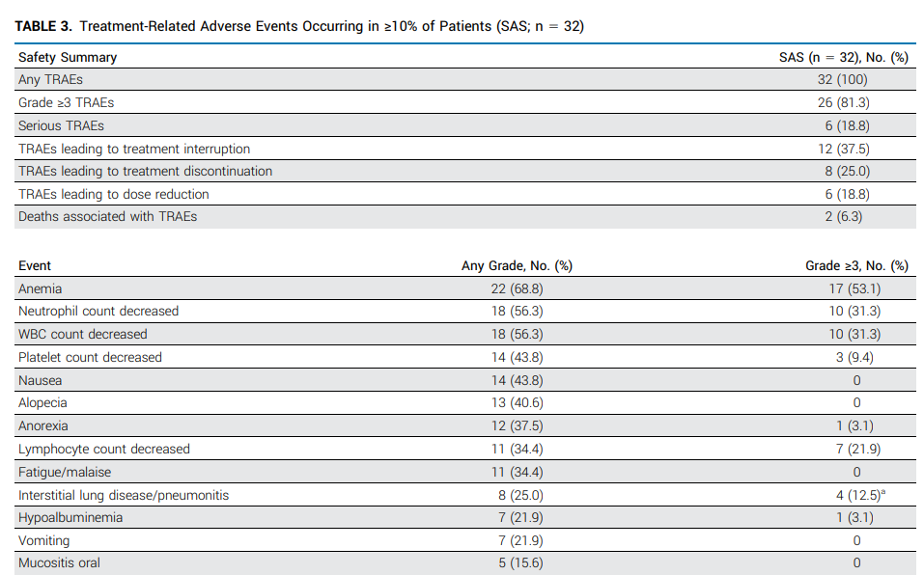This screenshot has width=924, height=575.
Task: Click the 'Alopecia' row label
Action: point(42,402)
